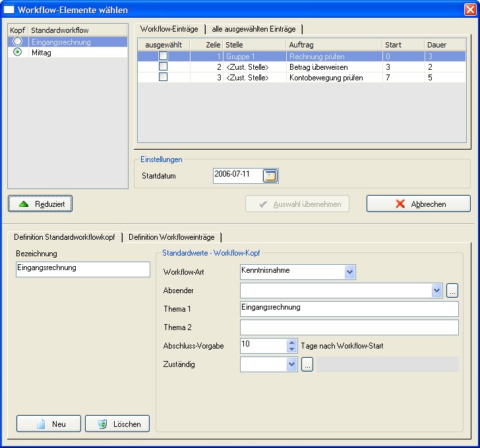Open the Zuständig dropdown list
Viewport: 480px width, 448px height.
[x=291, y=364]
